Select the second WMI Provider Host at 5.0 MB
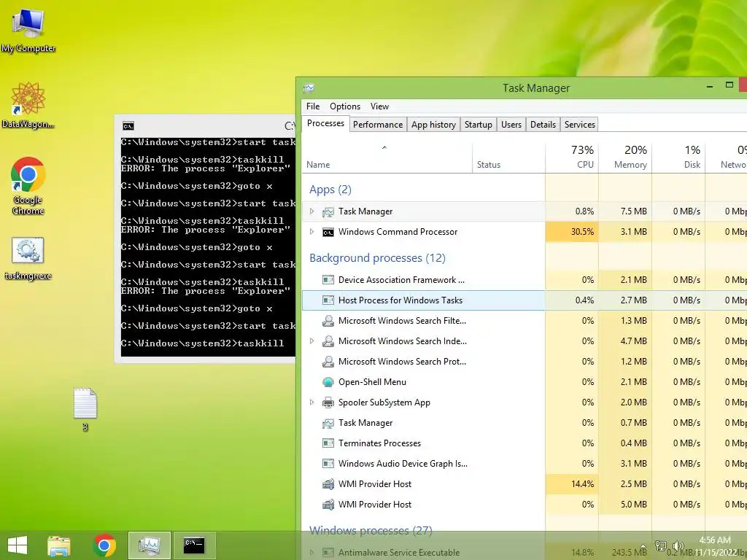The width and height of the screenshot is (747, 560). click(525, 505)
